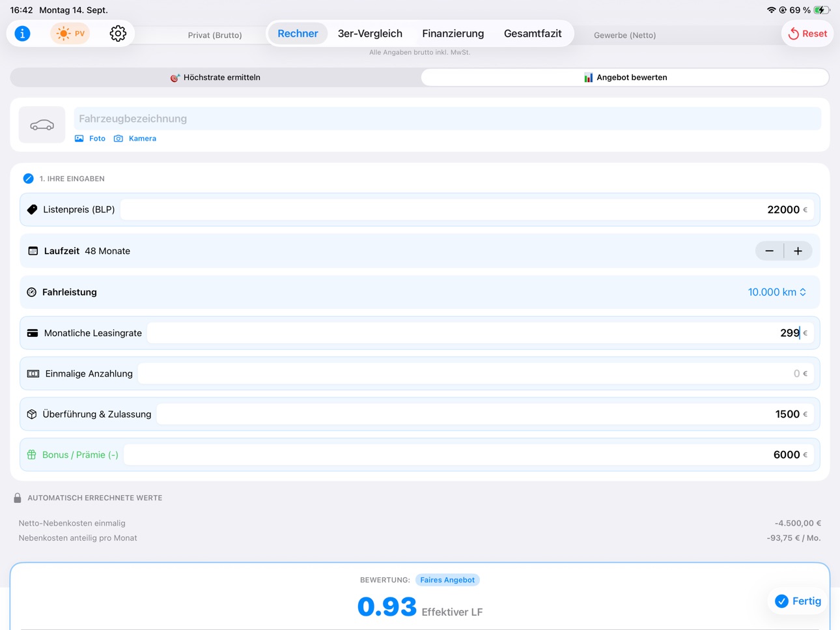The image size is (840, 630).
Task: Click the Einmalige Anzahlung field
Action: (x=475, y=373)
